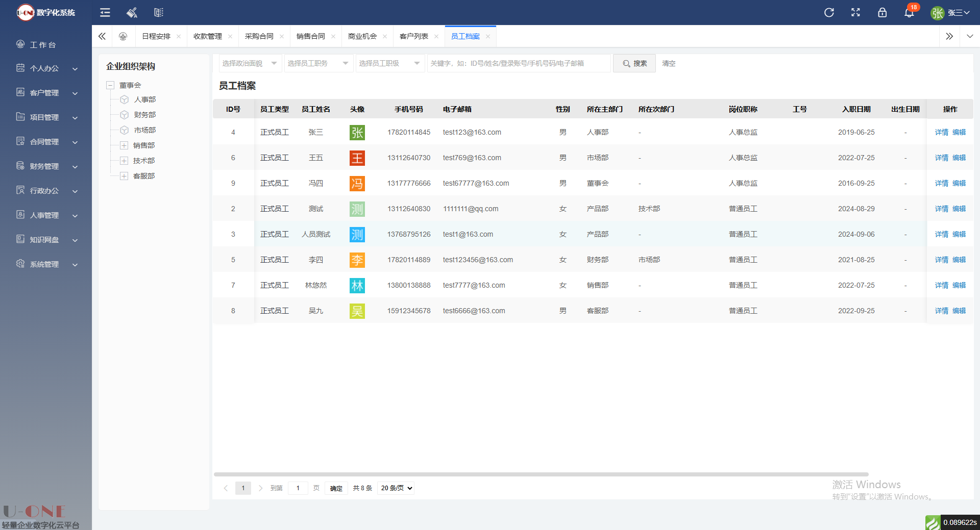Click the 清空 clear button
Viewport: 980px width, 530px height.
coord(669,63)
